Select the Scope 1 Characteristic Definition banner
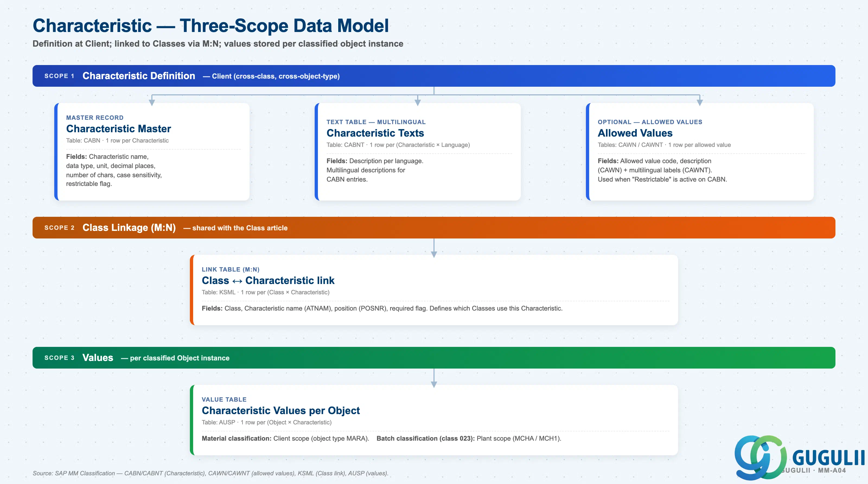This screenshot has width=868, height=484. pyautogui.click(x=434, y=76)
